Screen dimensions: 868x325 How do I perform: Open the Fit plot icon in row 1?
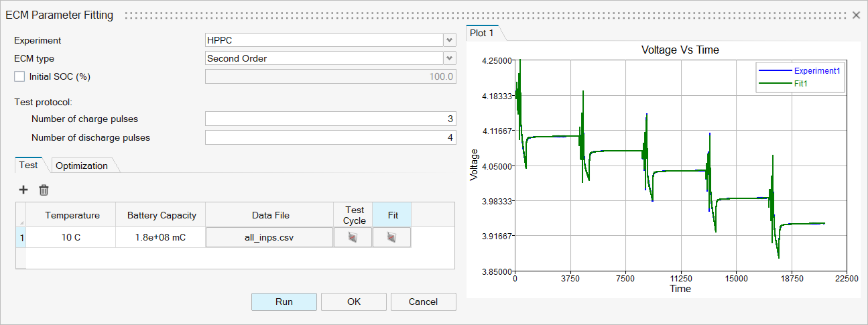coord(392,238)
